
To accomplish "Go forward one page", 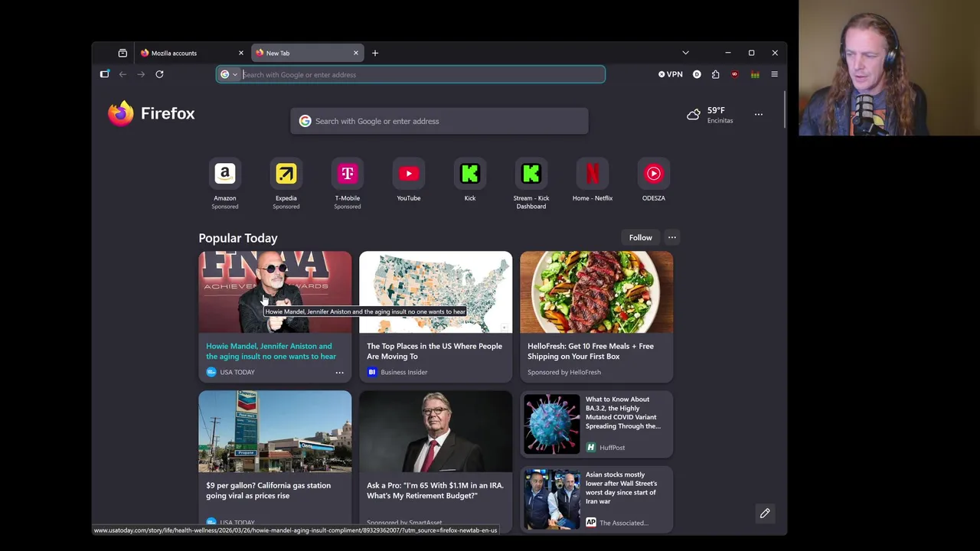I will 141,74.
